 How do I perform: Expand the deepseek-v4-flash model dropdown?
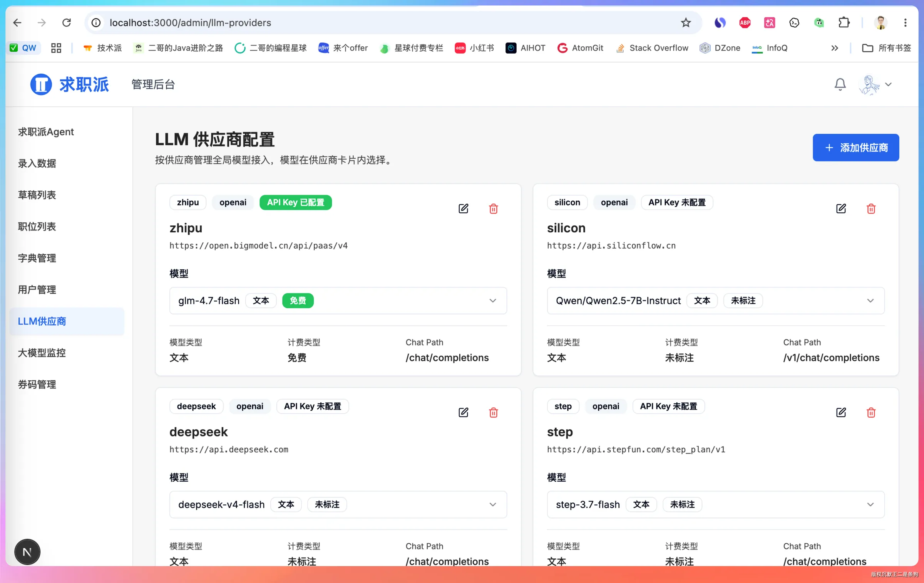click(338, 504)
